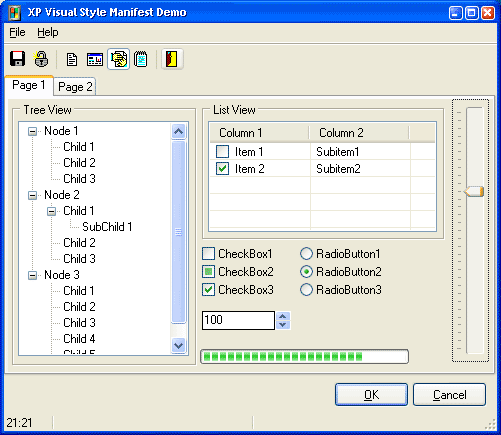Viewport: 501px width, 435px height.
Task: Collapse Node 1 in the tree
Action: coord(32,131)
